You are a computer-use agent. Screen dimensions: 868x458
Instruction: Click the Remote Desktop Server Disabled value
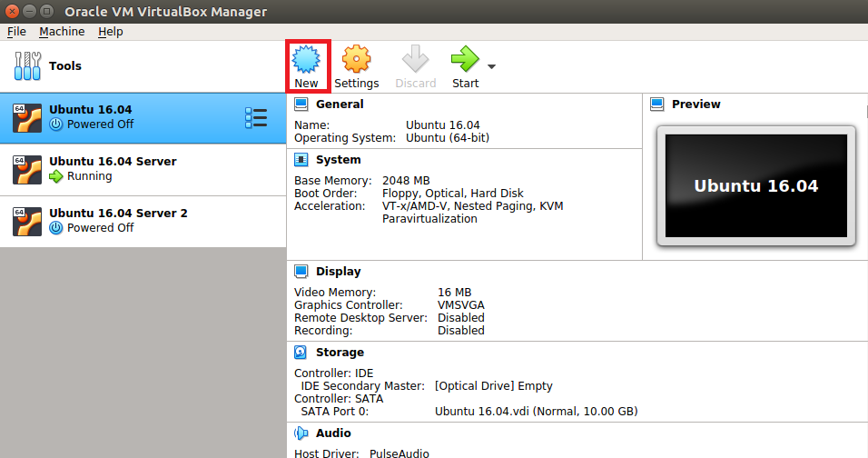point(460,318)
